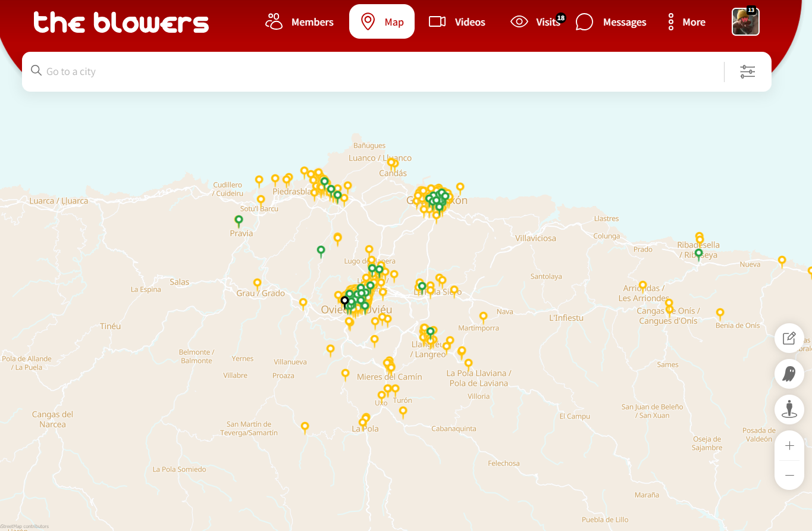Click the edit note icon on map
812x531 pixels.
789,338
